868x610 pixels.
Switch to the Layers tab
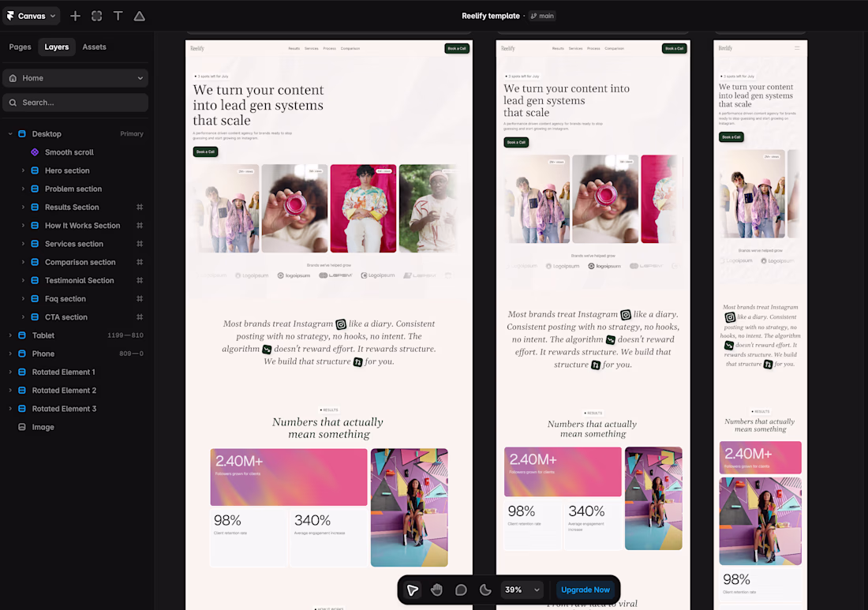[57, 47]
